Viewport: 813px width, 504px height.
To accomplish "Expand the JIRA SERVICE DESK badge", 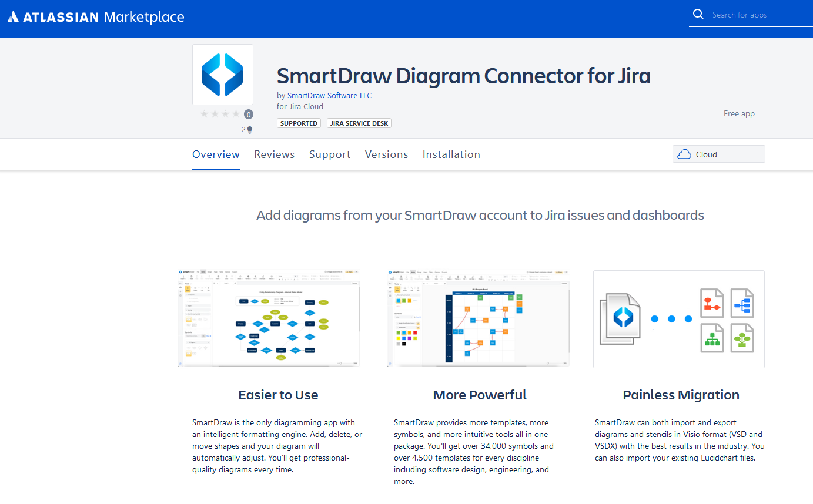I will coord(359,123).
